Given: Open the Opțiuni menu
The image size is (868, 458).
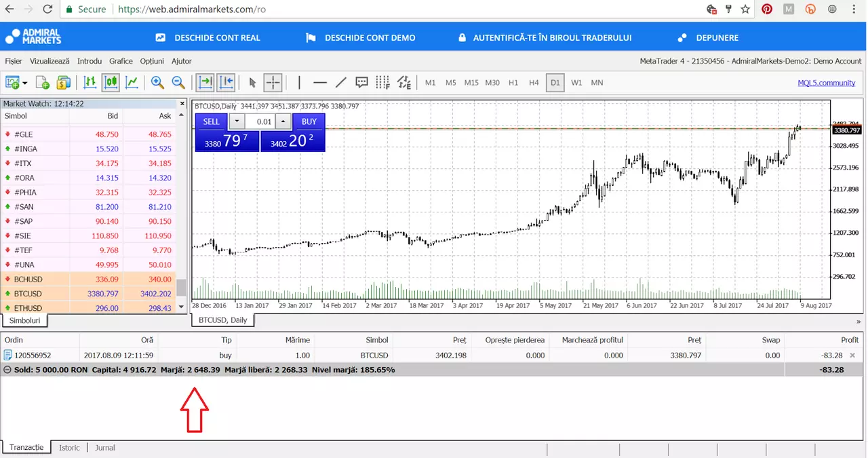Looking at the screenshot, I should (x=152, y=61).
